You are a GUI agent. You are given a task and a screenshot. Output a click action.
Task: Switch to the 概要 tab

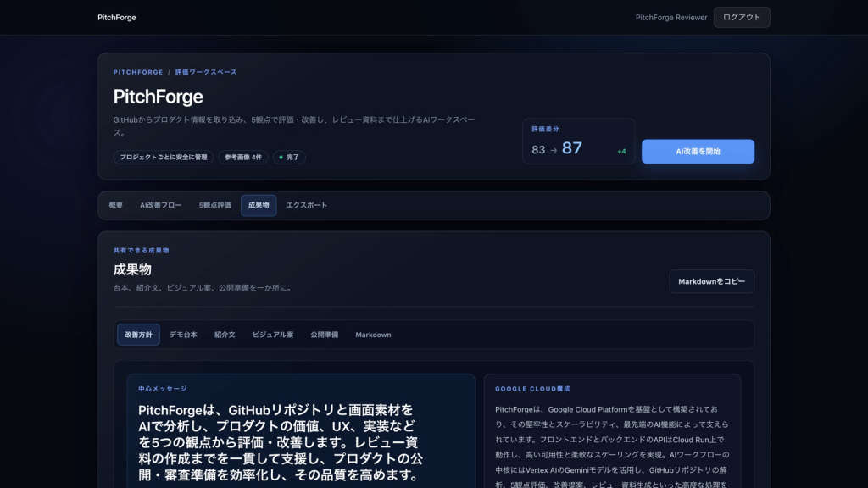[x=115, y=205]
